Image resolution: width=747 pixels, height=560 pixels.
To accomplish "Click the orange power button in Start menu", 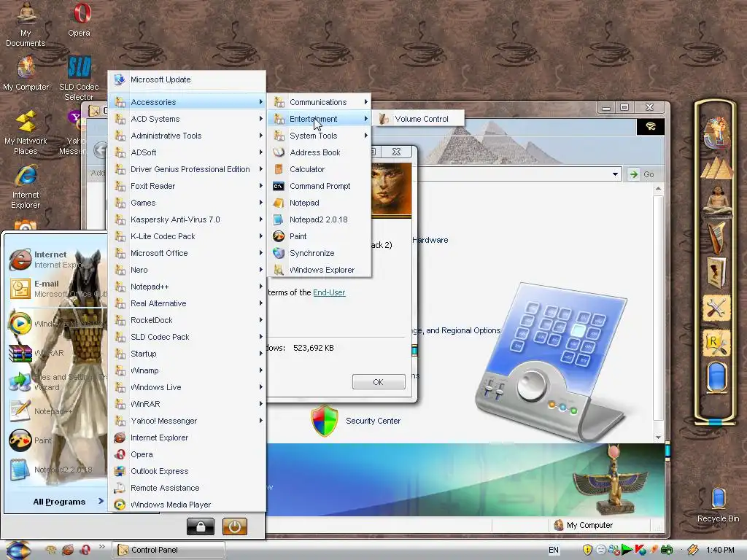I will coord(234,526).
